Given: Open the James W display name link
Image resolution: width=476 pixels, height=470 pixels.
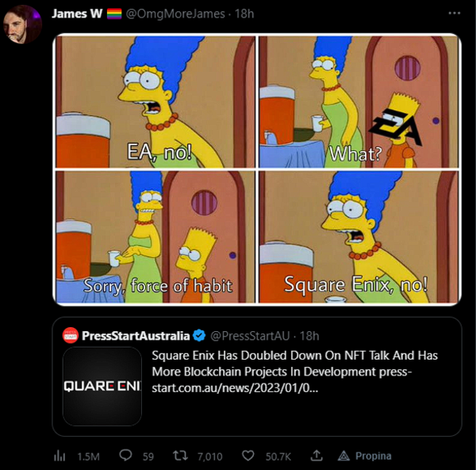Looking at the screenshot, I should [x=76, y=14].
